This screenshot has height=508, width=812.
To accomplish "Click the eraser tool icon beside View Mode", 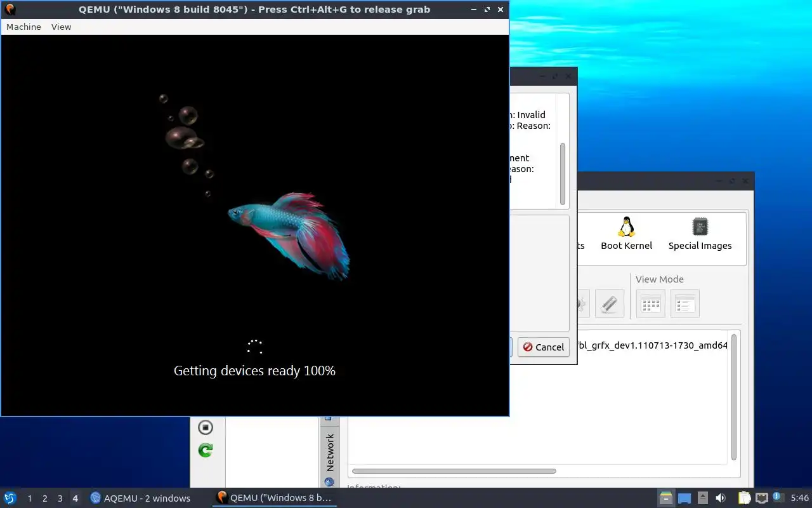I will pyautogui.click(x=609, y=304).
